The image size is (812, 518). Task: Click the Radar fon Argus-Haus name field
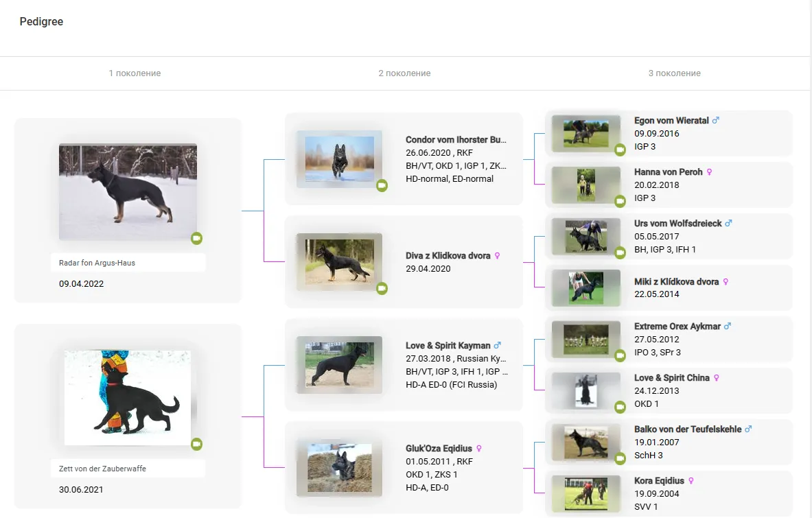click(128, 263)
